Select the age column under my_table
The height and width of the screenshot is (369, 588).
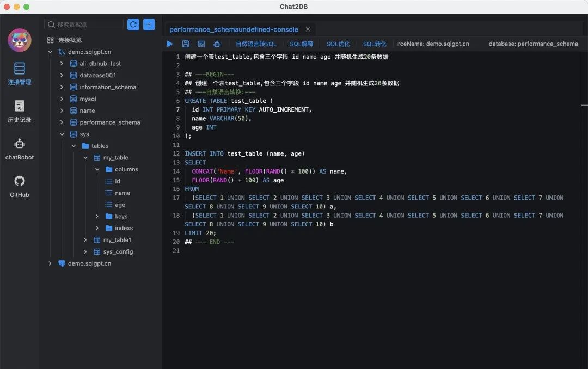[120, 205]
